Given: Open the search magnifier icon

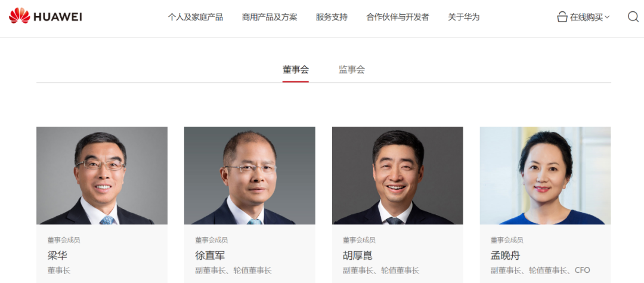Looking at the screenshot, I should 633,17.
